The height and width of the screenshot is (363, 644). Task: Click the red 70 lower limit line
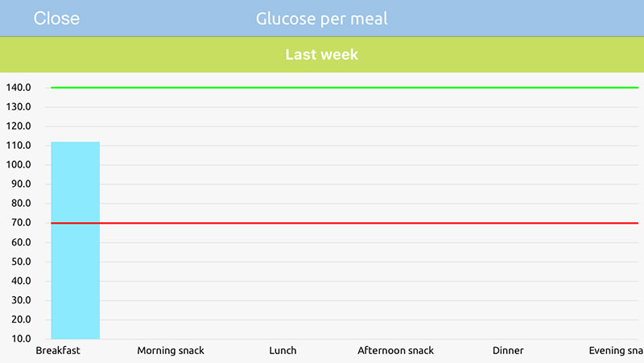tap(346, 223)
